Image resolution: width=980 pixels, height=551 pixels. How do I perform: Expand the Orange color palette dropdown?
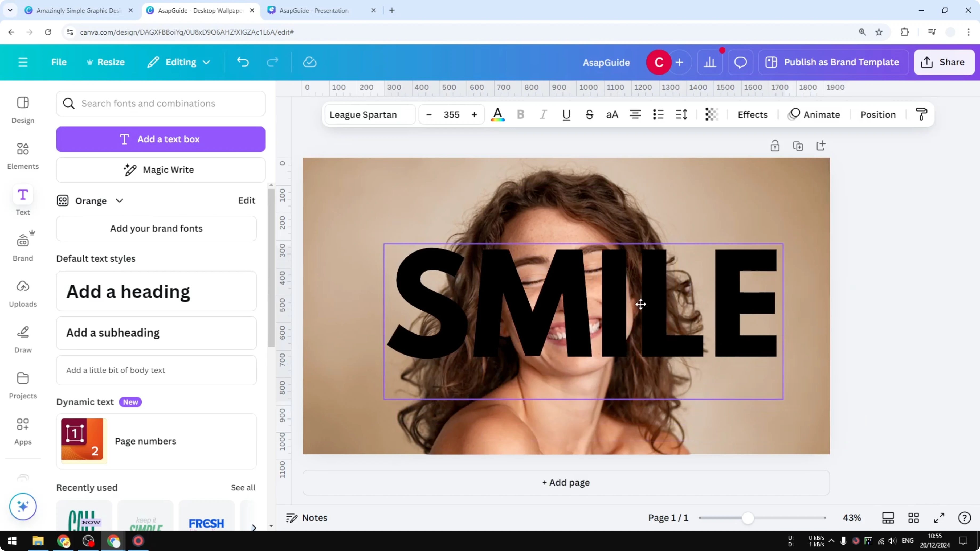pos(119,200)
